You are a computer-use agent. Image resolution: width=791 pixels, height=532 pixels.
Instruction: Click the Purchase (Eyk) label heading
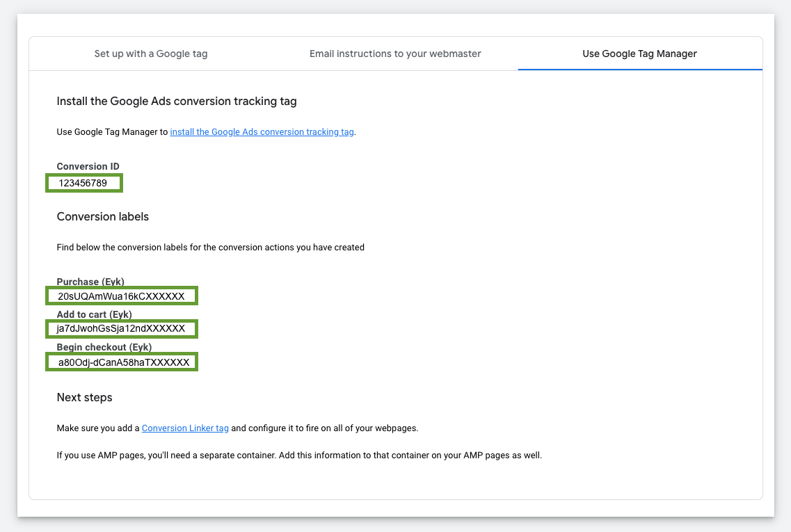[90, 282]
